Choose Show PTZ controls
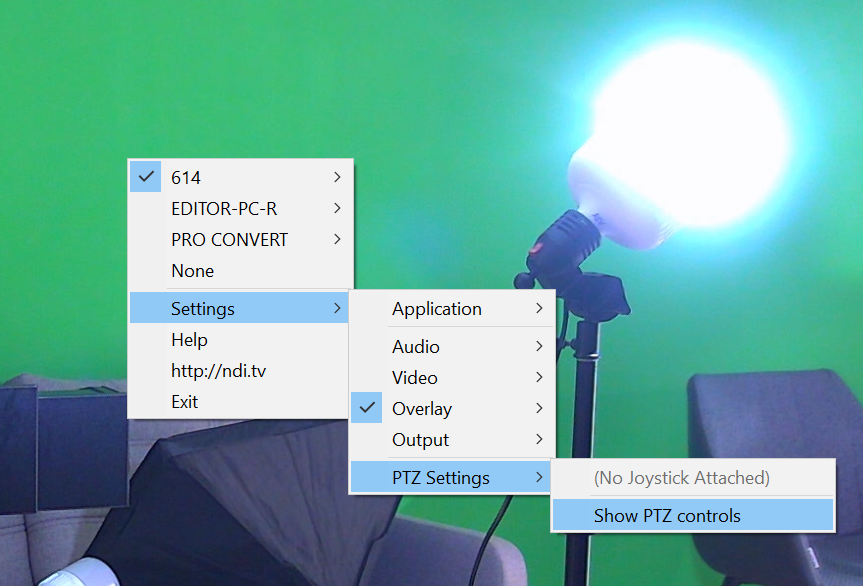This screenshot has height=586, width=863. pos(667,515)
